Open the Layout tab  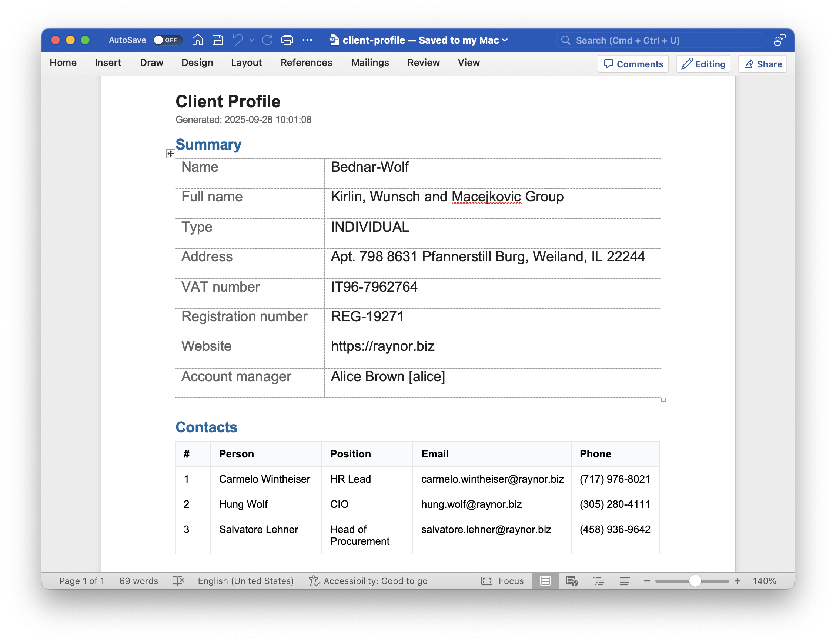(246, 63)
